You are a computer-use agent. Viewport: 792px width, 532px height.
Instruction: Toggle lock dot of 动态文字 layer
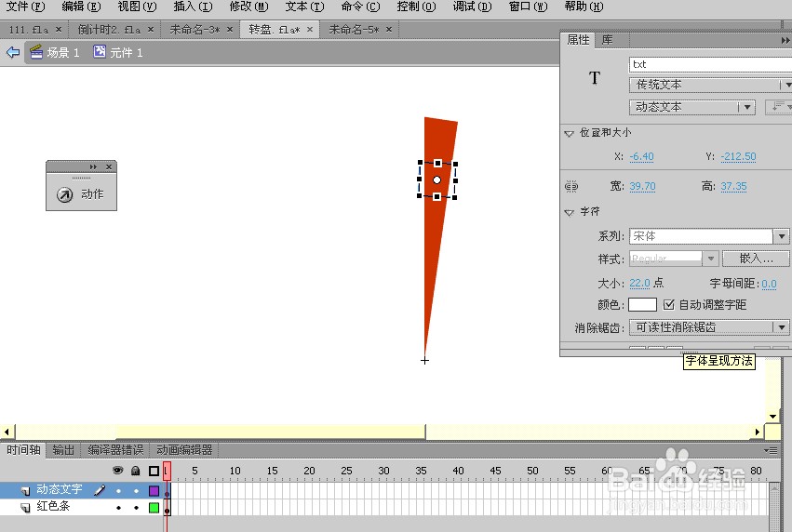pos(136,490)
